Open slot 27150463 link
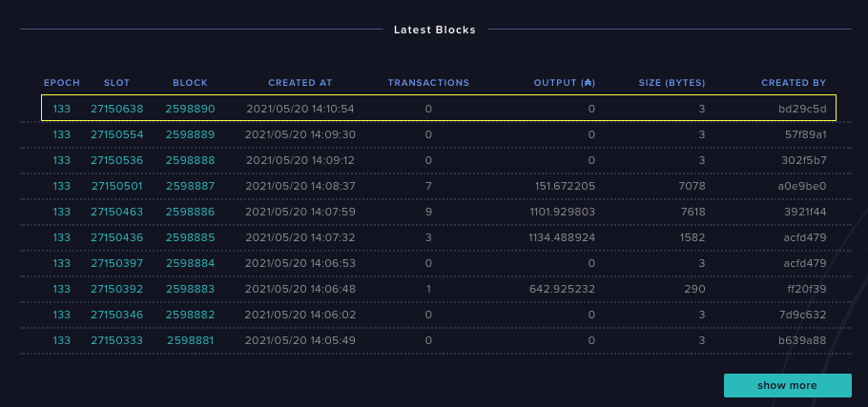Viewport: 868px width, 407px height. click(x=116, y=212)
